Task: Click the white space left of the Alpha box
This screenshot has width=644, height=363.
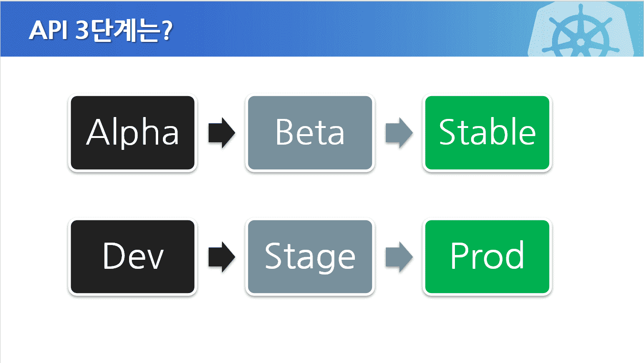Action: (x=33, y=133)
